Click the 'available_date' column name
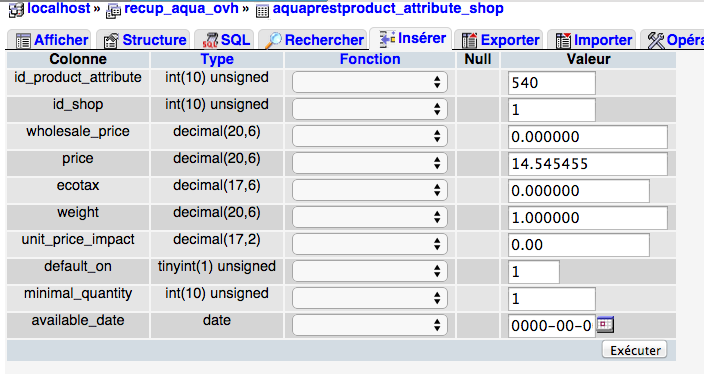 tap(78, 321)
